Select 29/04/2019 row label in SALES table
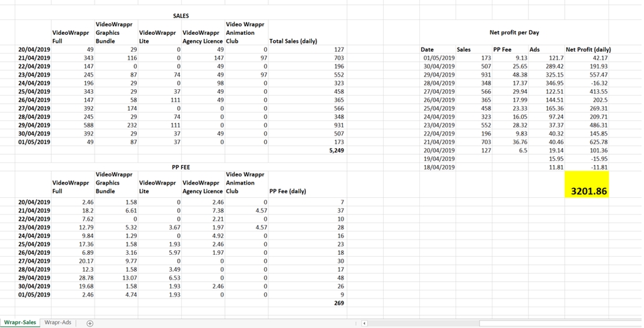Screen dimensions: 644x328 pyautogui.click(x=34, y=125)
